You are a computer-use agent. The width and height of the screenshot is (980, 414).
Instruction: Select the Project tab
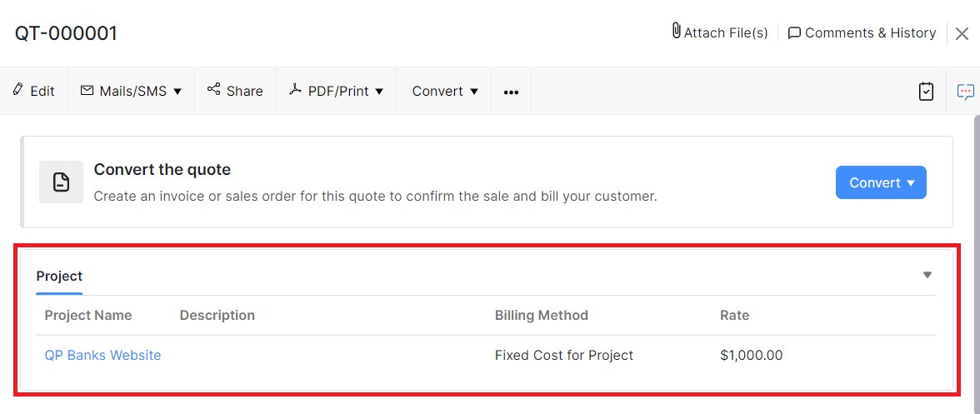point(59,277)
